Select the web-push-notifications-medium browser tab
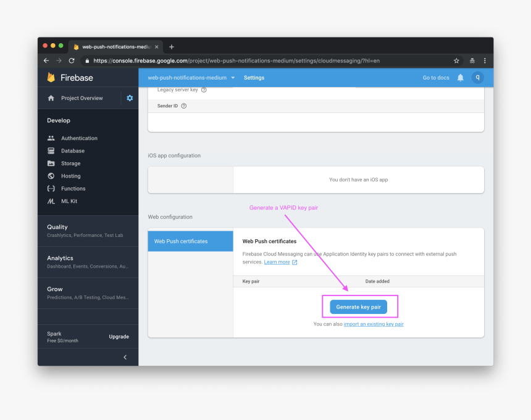 click(116, 47)
